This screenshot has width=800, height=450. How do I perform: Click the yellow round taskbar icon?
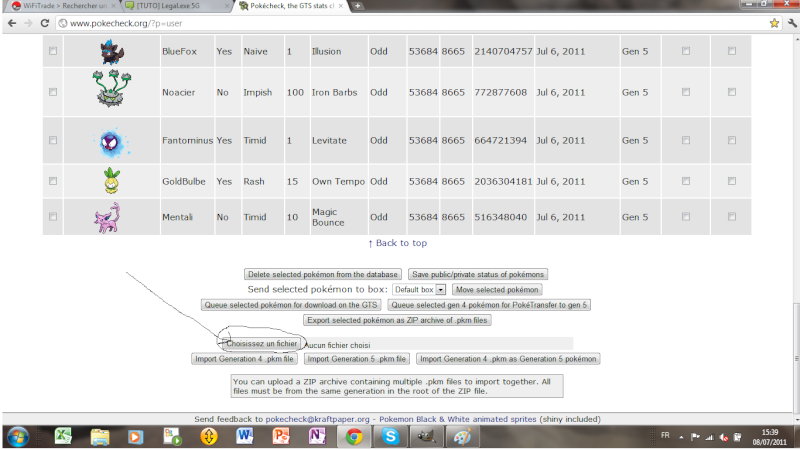pyautogui.click(x=209, y=437)
